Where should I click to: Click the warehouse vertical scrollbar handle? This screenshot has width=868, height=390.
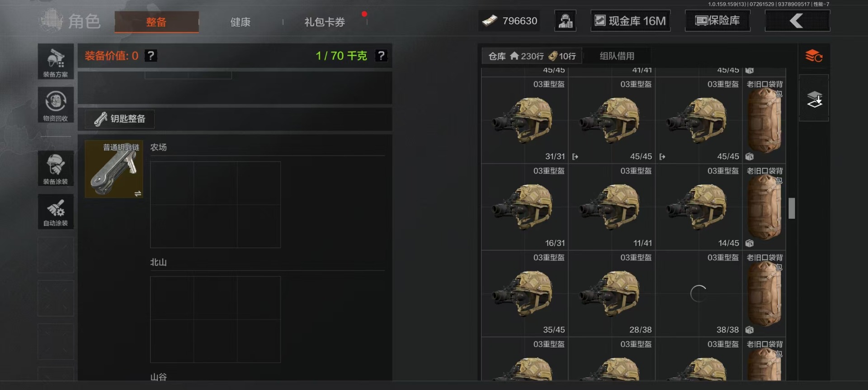coord(792,208)
